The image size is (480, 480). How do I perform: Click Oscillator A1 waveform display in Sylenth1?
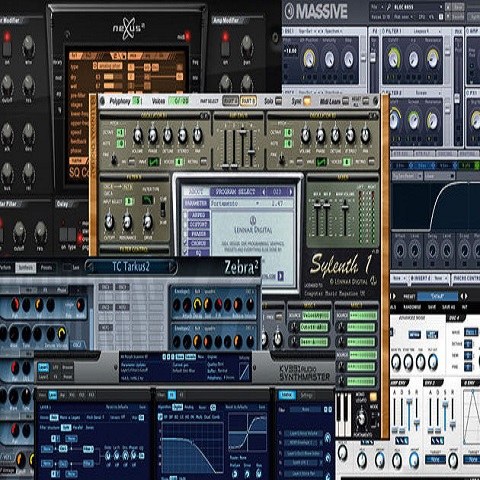click(x=154, y=162)
